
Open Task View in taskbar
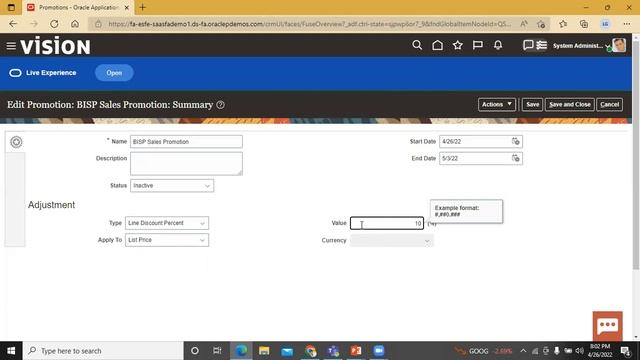(217, 351)
